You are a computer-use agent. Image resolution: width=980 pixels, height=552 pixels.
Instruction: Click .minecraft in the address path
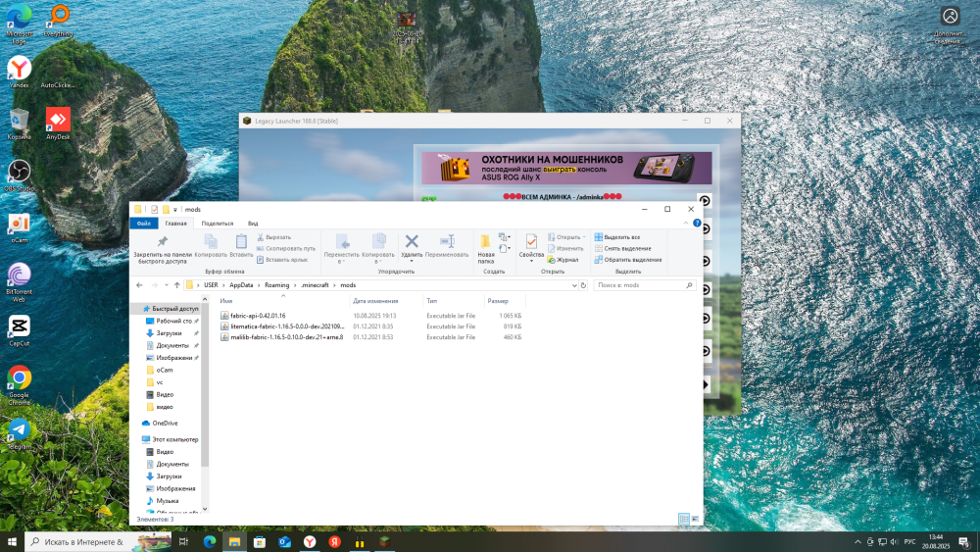pyautogui.click(x=315, y=285)
